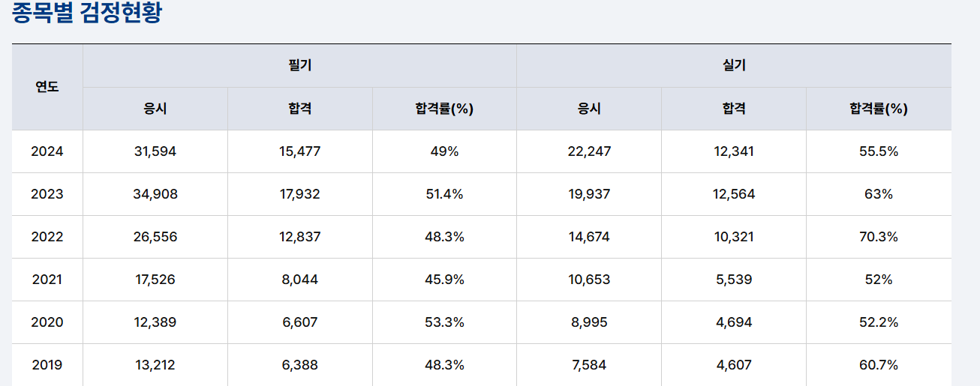Select value 34,908 in 2023 row
Image resolution: width=980 pixels, height=386 pixels.
(x=155, y=194)
